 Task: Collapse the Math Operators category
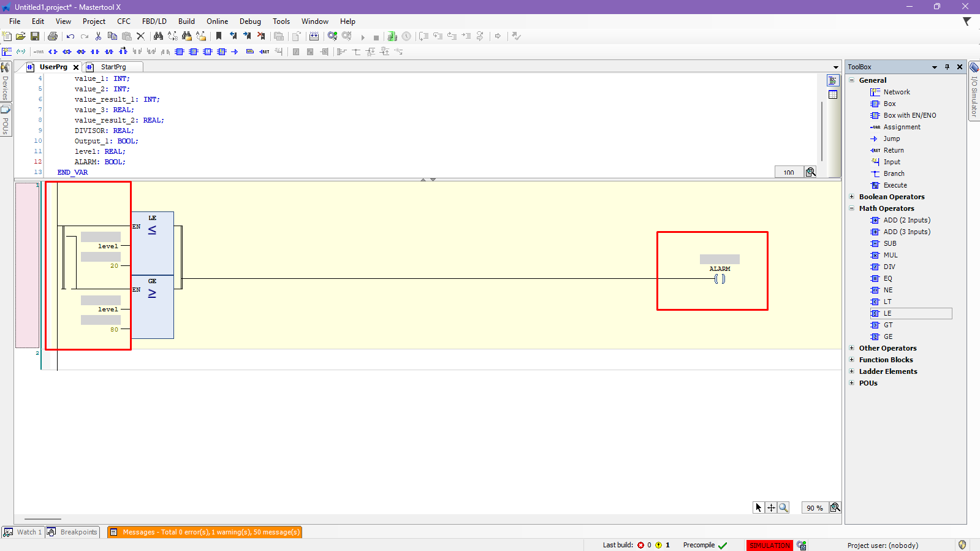(851, 208)
